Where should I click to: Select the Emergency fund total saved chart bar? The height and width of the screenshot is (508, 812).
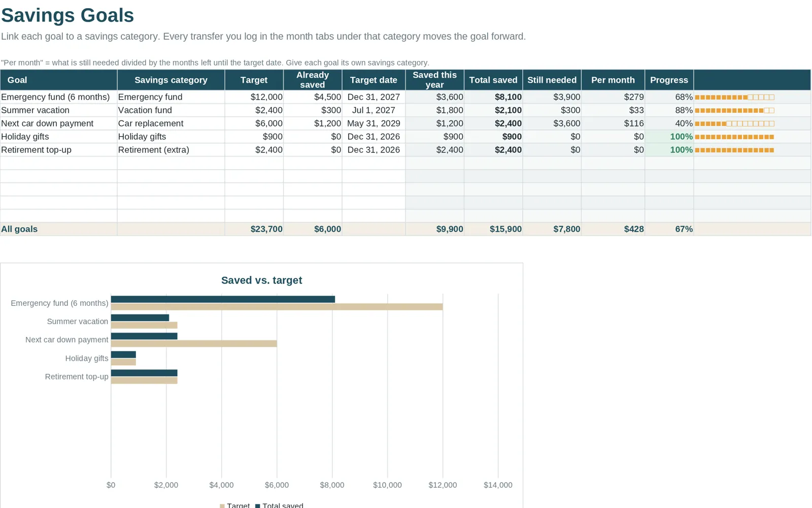point(223,299)
